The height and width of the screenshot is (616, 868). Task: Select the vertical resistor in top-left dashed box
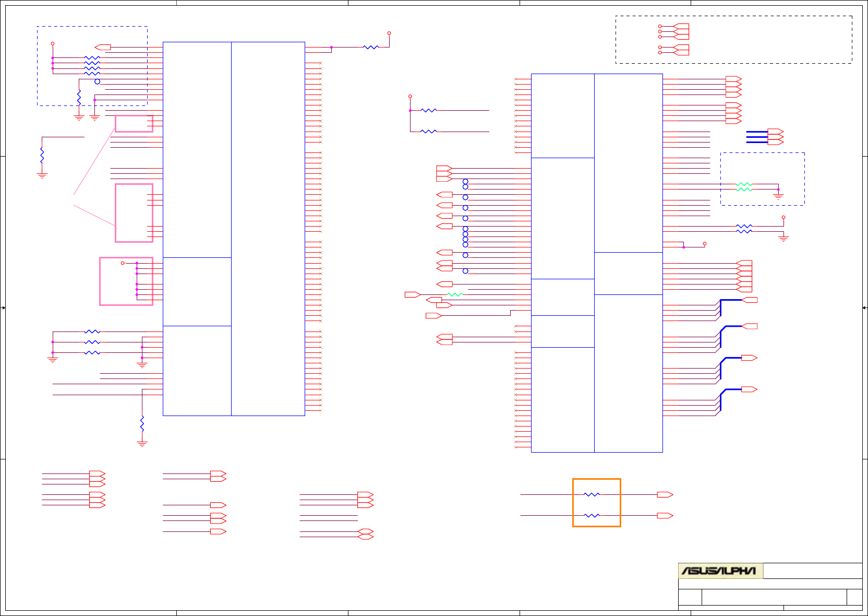[79, 97]
